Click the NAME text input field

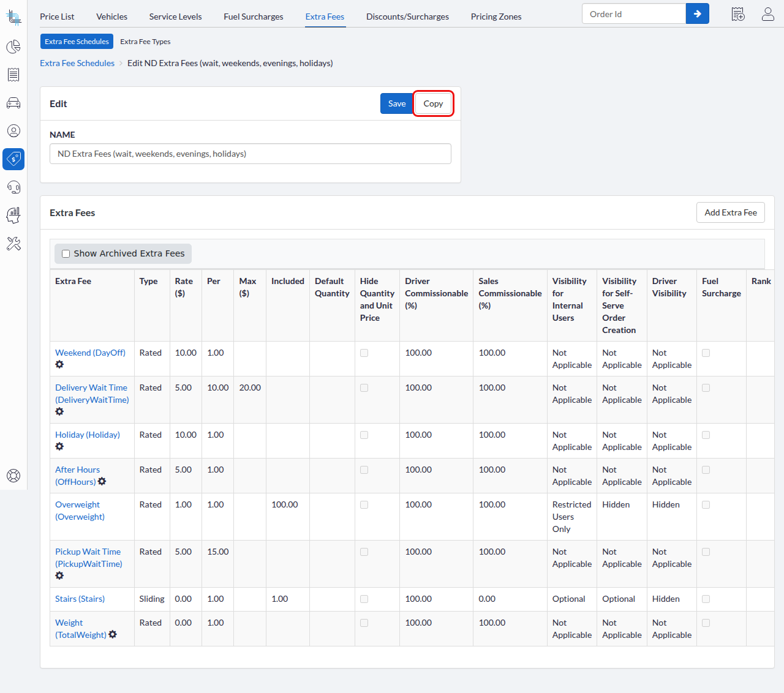251,154
